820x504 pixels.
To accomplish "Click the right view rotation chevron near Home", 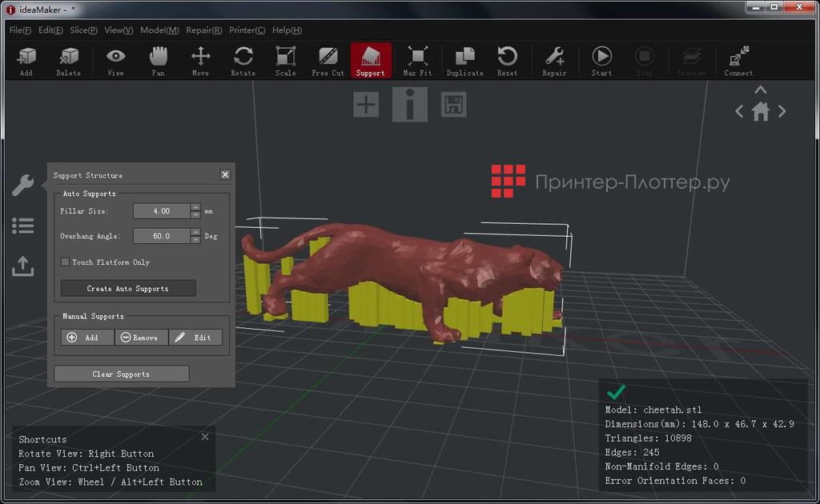I will coord(782,111).
